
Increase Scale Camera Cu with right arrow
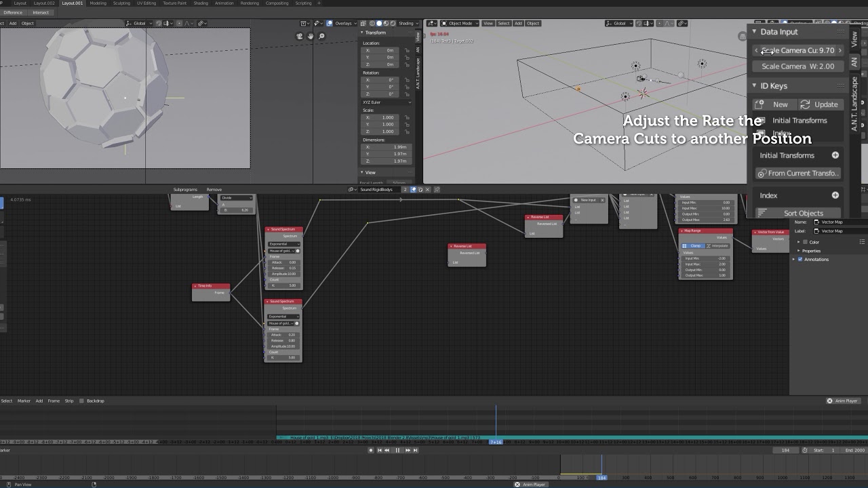(x=840, y=50)
